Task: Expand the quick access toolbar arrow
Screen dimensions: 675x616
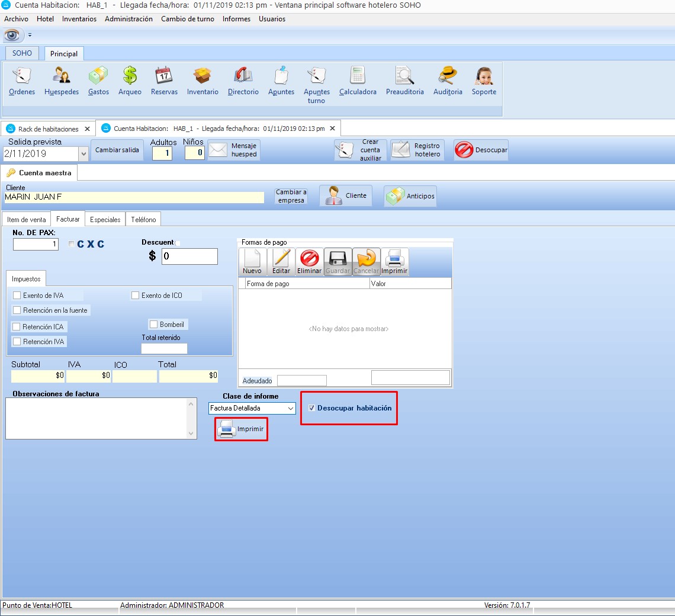Action: [30, 35]
